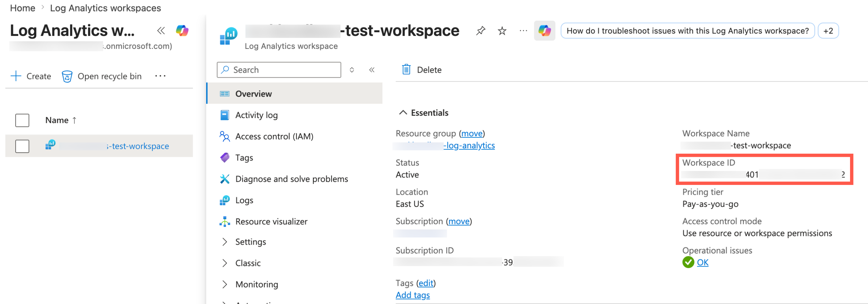The height and width of the screenshot is (304, 868).
Task: Open the Overview page
Action: click(294, 93)
